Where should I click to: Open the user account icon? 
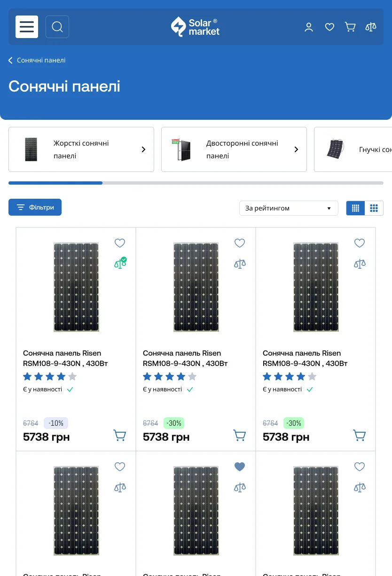click(x=309, y=27)
